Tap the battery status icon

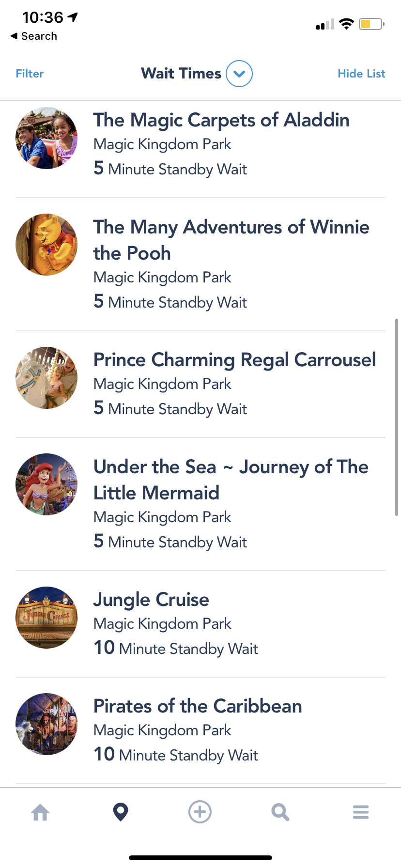(x=371, y=24)
